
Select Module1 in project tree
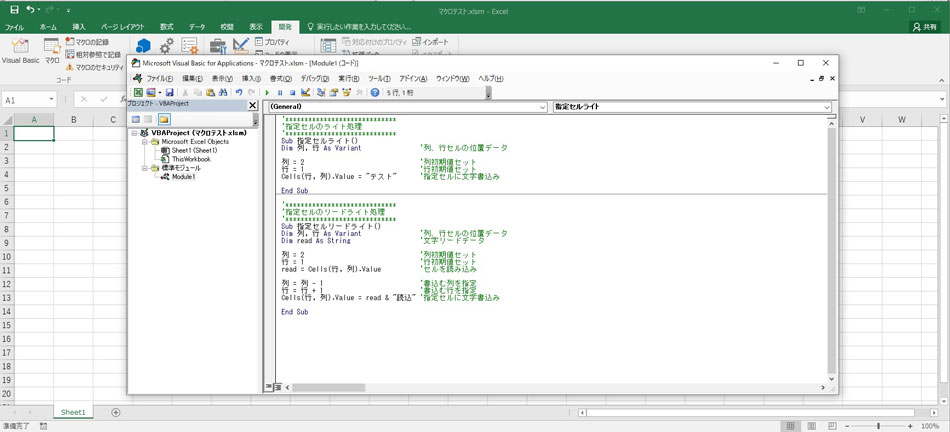click(x=184, y=177)
